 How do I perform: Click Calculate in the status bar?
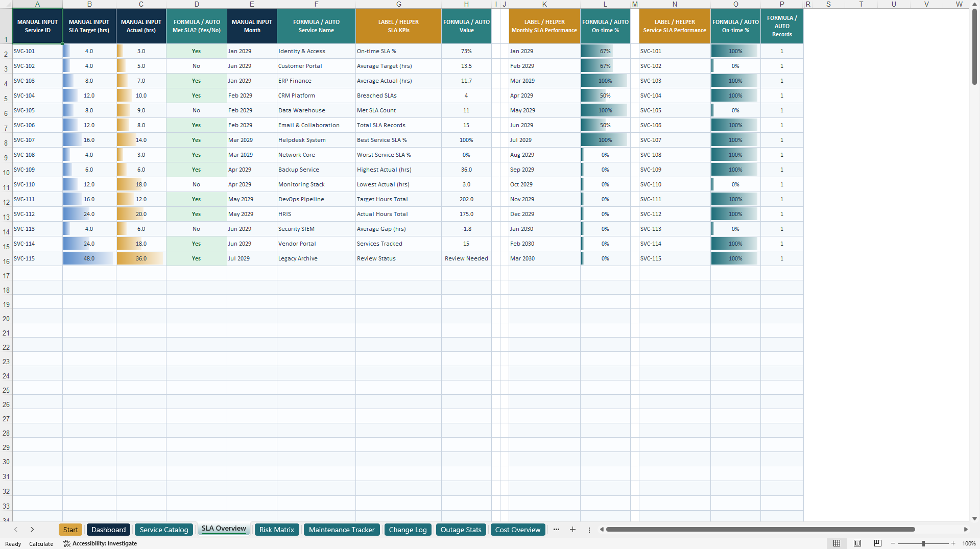click(41, 543)
